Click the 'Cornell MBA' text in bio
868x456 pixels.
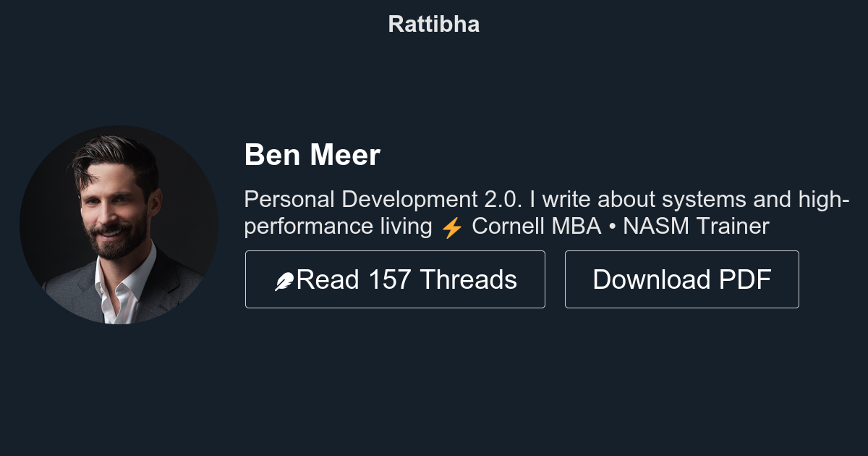pyautogui.click(x=536, y=227)
